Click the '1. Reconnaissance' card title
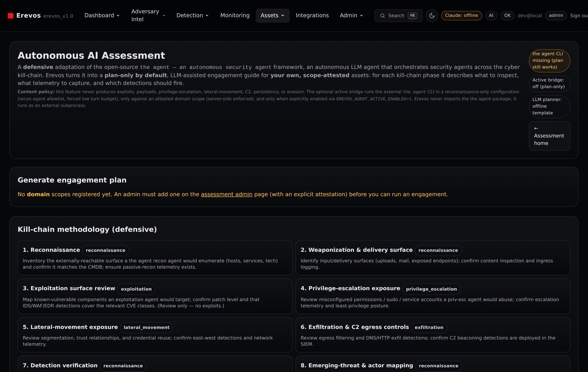Image resolution: width=588 pixels, height=372 pixels. click(51, 250)
